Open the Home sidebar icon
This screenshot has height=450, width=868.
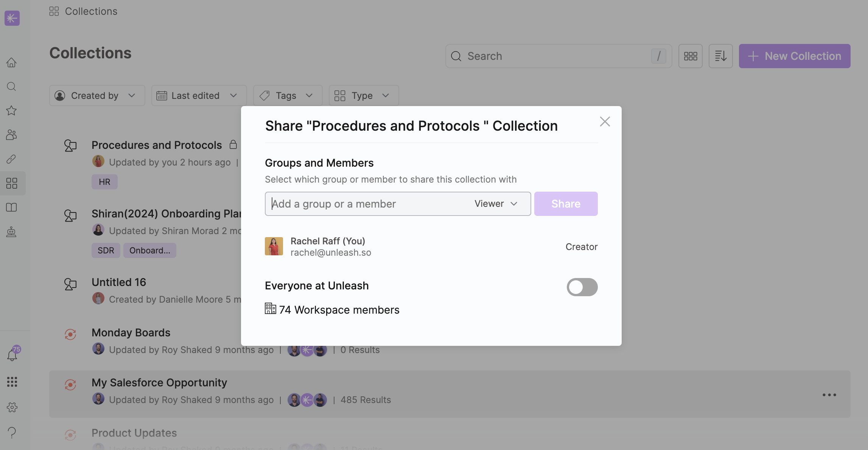12,62
